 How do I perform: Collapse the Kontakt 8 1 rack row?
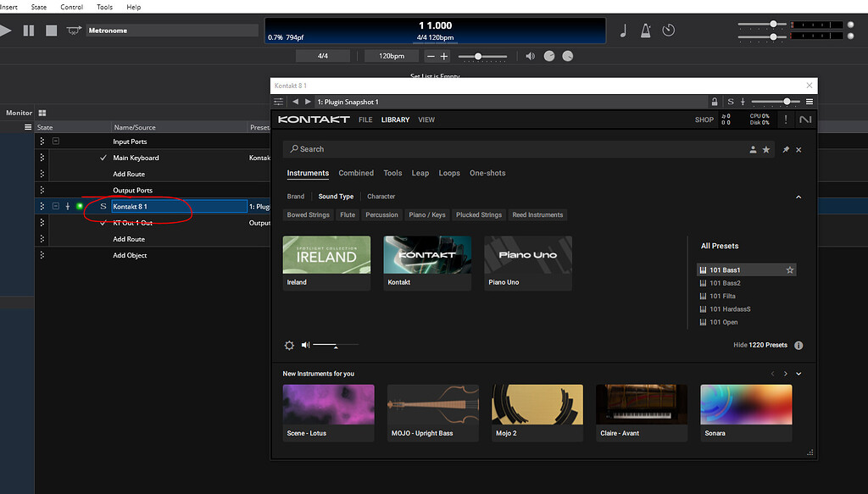(56, 206)
